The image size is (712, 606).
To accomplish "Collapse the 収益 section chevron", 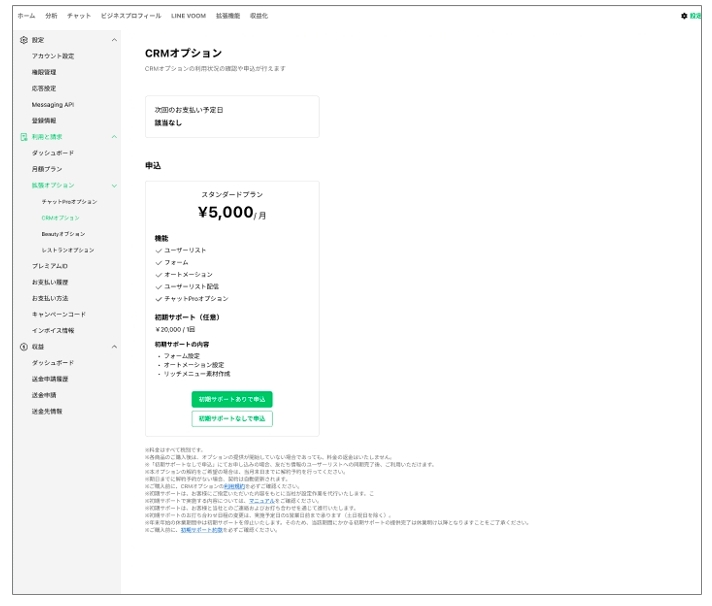I will (114, 347).
